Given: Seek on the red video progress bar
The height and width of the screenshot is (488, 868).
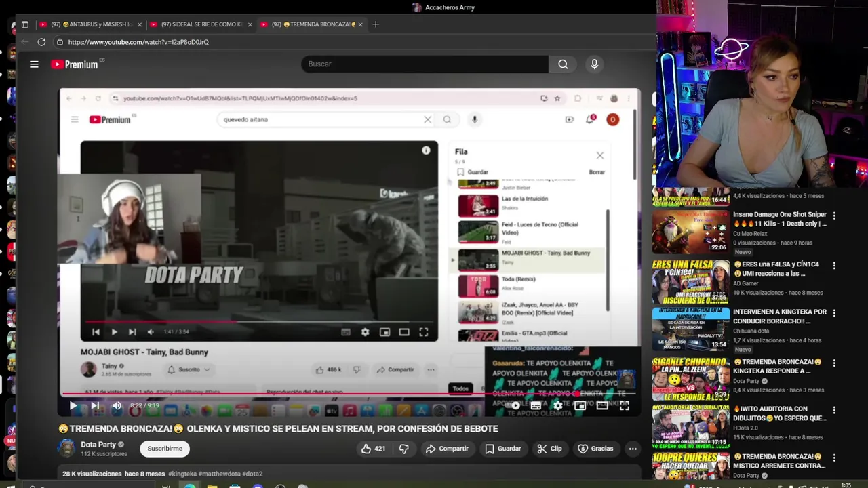Looking at the screenshot, I should click(x=349, y=393).
